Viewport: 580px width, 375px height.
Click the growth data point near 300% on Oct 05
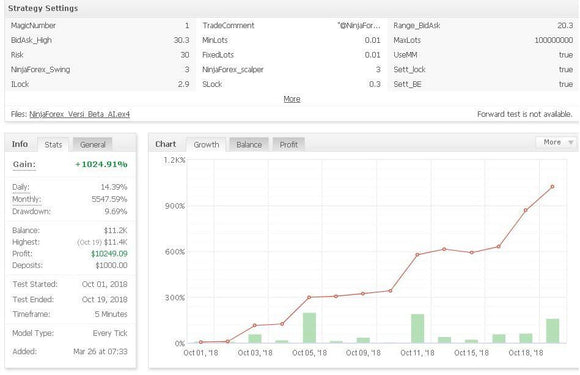pos(309,297)
